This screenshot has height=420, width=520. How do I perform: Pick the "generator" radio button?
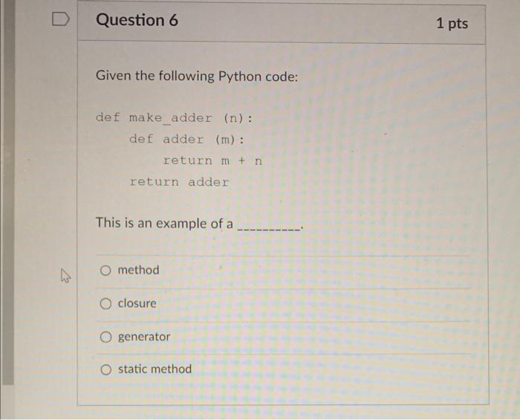click(105, 337)
